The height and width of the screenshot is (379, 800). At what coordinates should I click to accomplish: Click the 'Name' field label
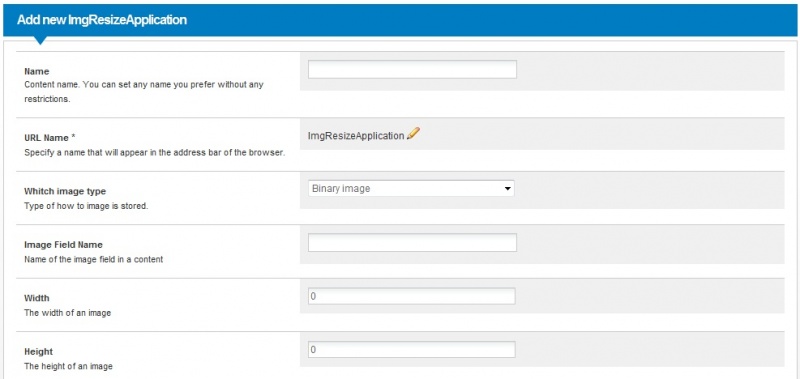coord(37,71)
